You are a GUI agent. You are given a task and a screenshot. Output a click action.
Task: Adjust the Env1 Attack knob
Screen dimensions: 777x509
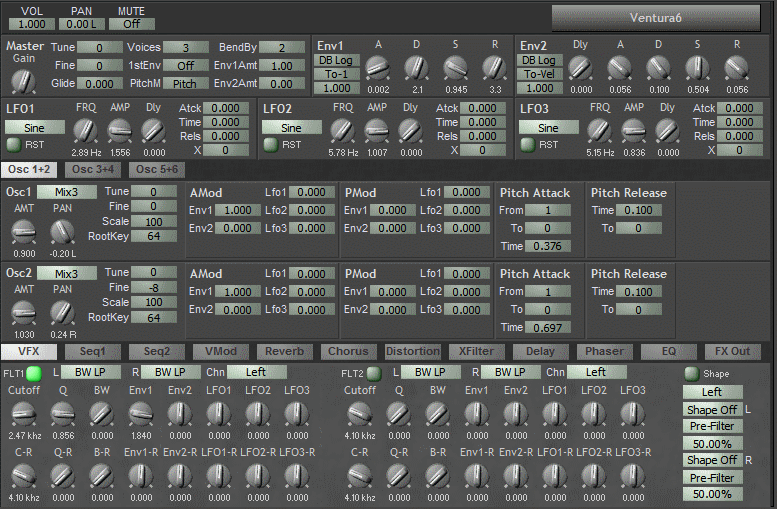[x=378, y=68]
